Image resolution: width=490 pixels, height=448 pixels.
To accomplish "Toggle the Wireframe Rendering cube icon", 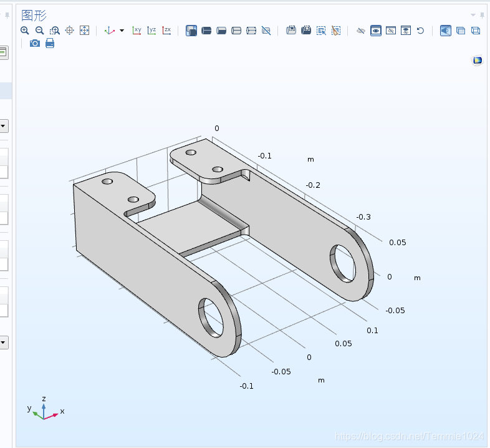I will pos(476,31).
